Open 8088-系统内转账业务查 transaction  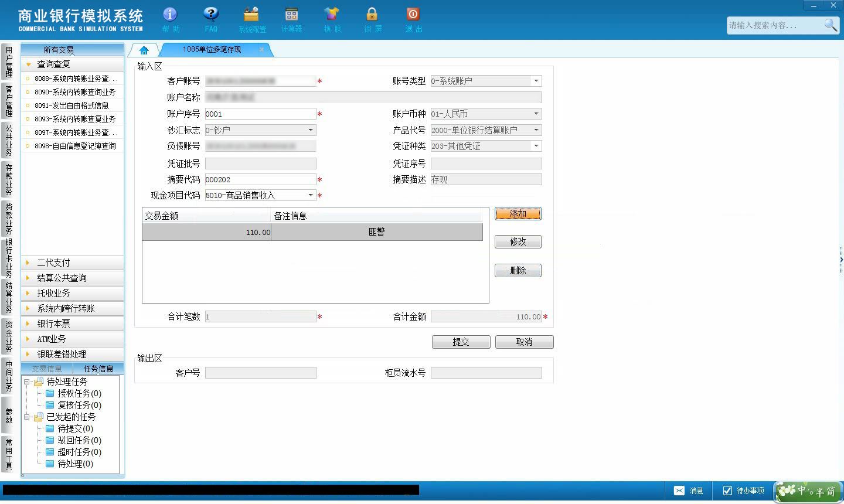(x=73, y=79)
